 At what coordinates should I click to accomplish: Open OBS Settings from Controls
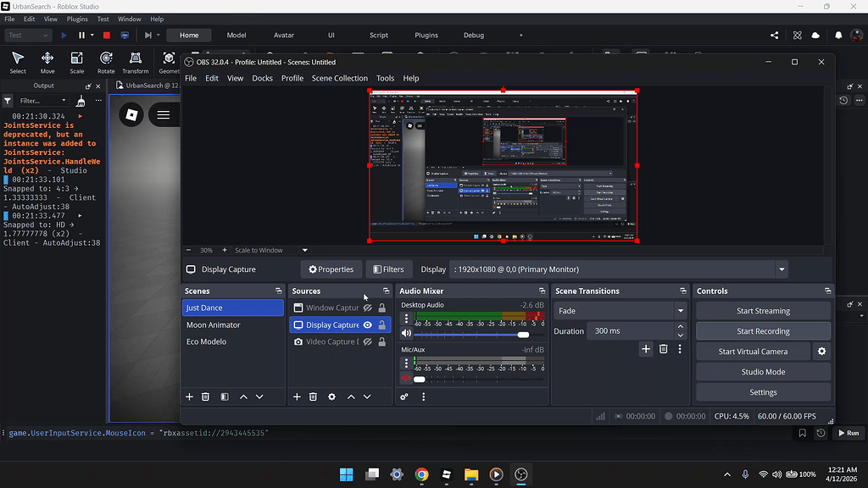click(x=763, y=392)
